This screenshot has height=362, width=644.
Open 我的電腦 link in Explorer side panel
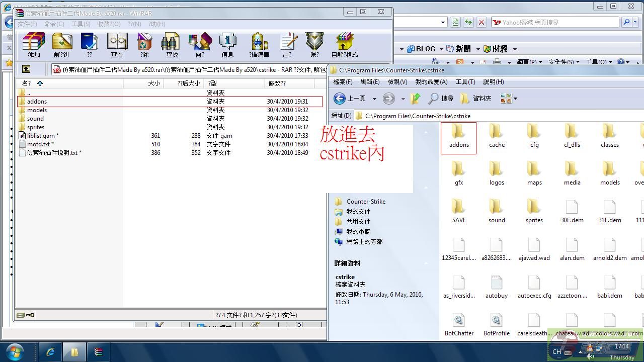pos(353,231)
